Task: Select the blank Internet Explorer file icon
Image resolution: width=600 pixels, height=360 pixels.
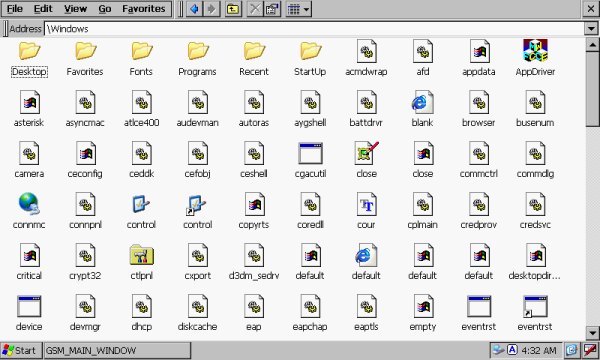Action: point(422,102)
